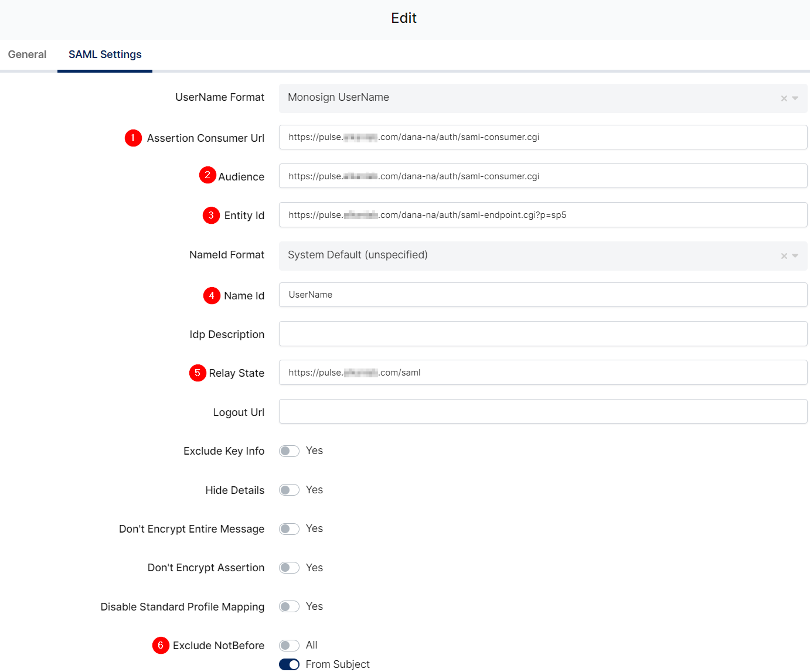Switch to the General tab
The height and width of the screenshot is (672, 810).
pyautogui.click(x=27, y=54)
